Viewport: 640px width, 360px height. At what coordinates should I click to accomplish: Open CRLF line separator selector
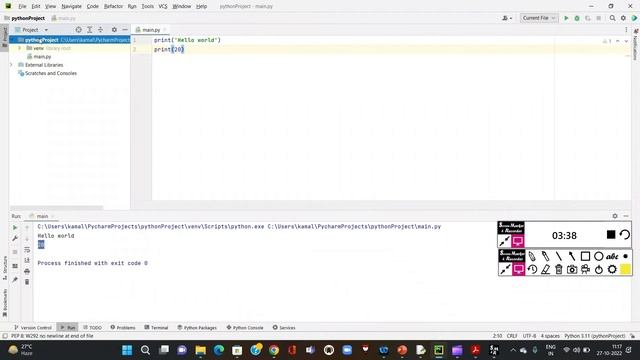[x=512, y=336]
